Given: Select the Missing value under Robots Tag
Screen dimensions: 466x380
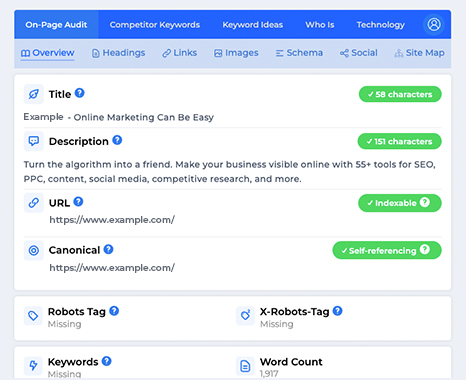Looking at the screenshot, I should coord(65,324).
